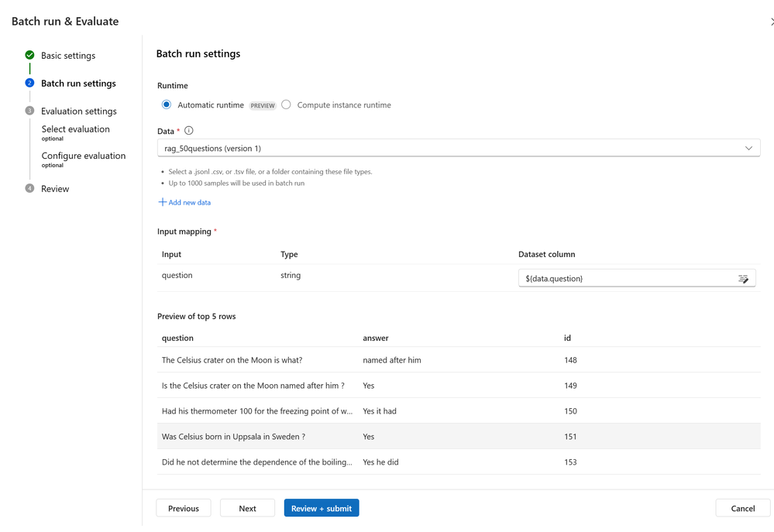Click the 'Runtime' label
Viewport: 774px width, 532px height.
173,85
